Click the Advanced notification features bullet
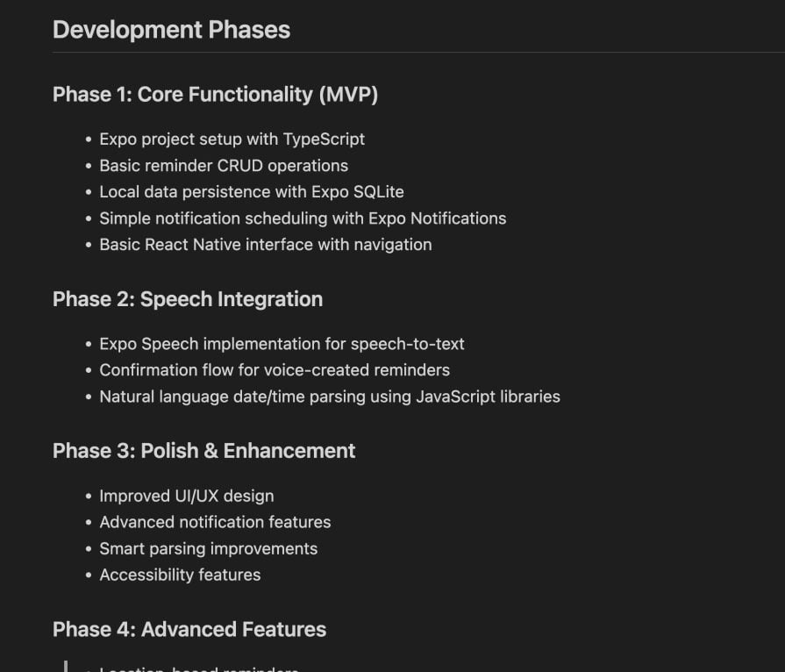 pos(215,522)
